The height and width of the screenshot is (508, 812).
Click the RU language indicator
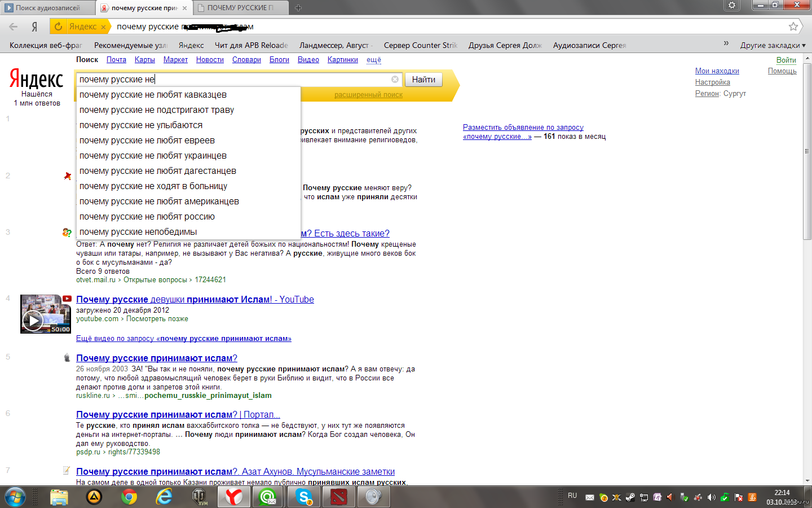click(x=572, y=496)
